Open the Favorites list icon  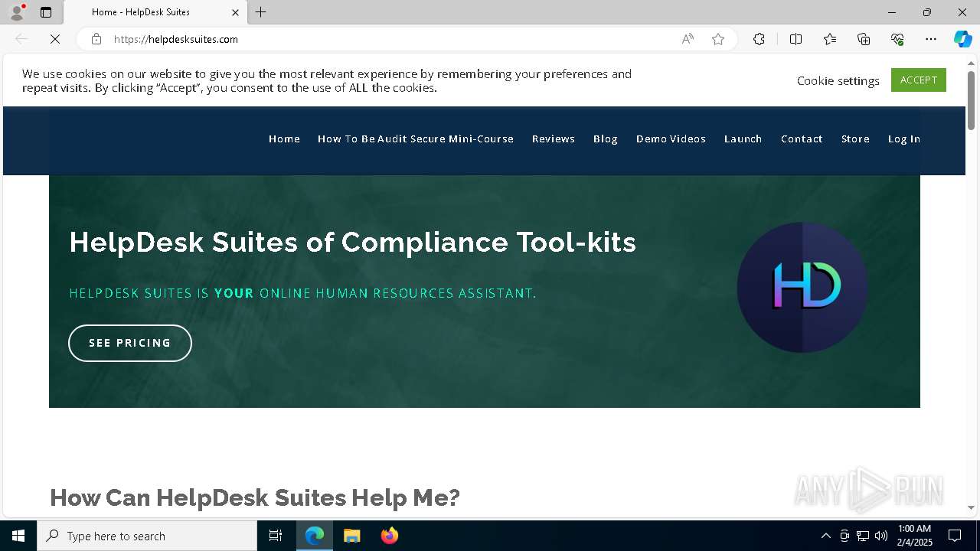coord(830,39)
